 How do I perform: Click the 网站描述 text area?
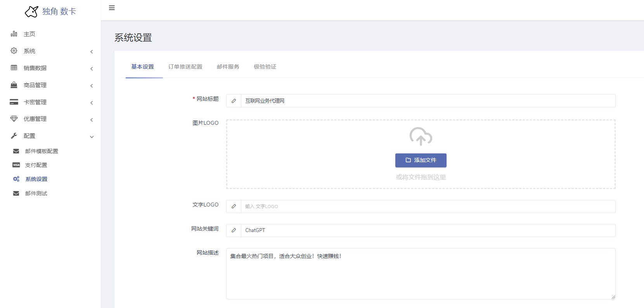(421, 274)
